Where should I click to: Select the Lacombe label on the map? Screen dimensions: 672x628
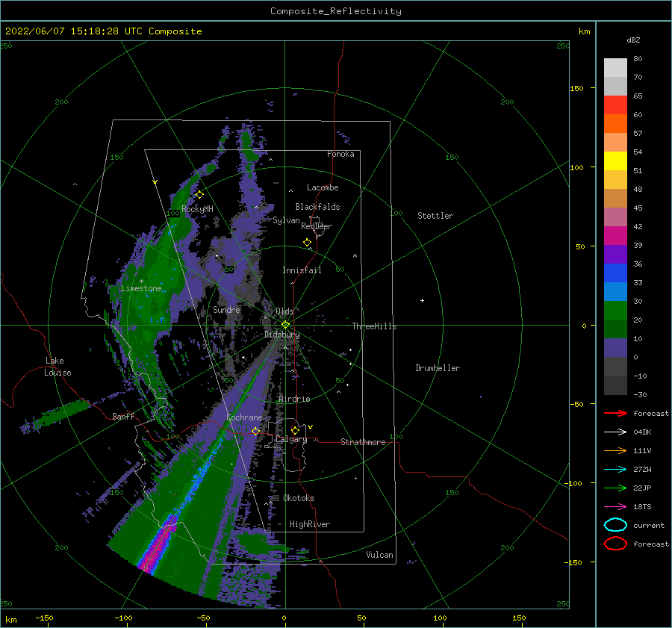tap(323, 187)
